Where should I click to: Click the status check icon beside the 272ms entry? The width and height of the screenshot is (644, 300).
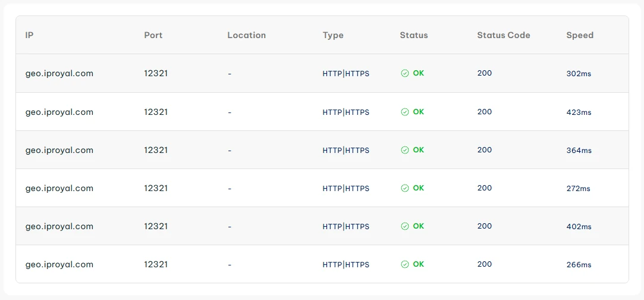404,188
